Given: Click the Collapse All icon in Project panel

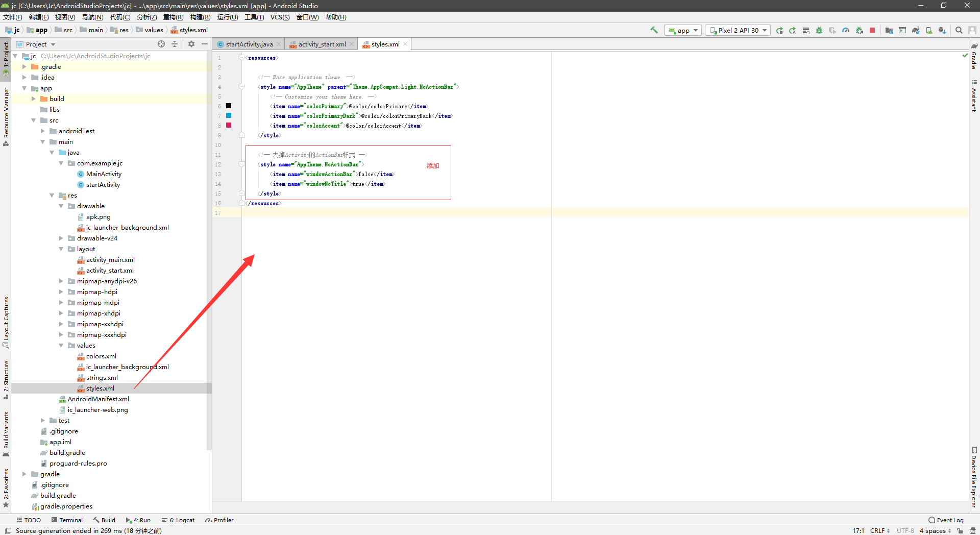Looking at the screenshot, I should click(175, 44).
